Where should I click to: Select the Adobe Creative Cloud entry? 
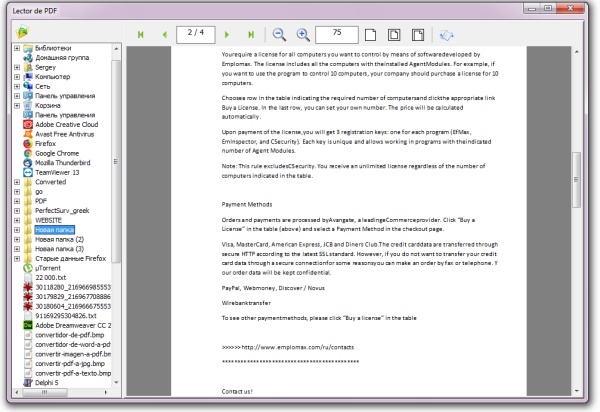[67, 125]
